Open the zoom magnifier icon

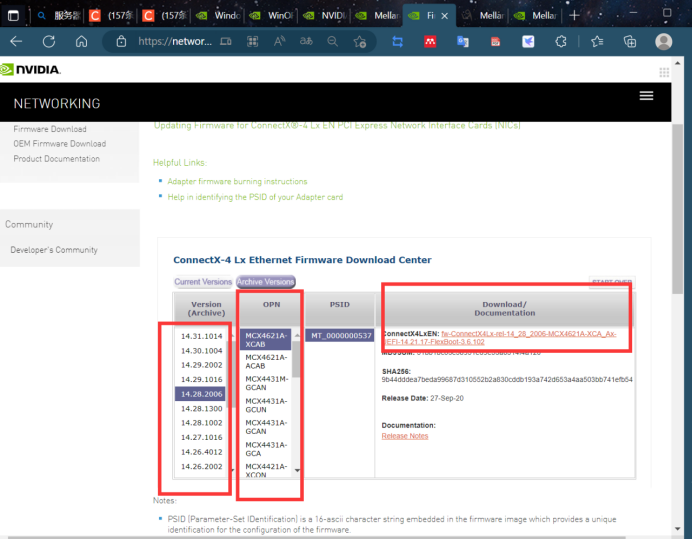pos(333,42)
